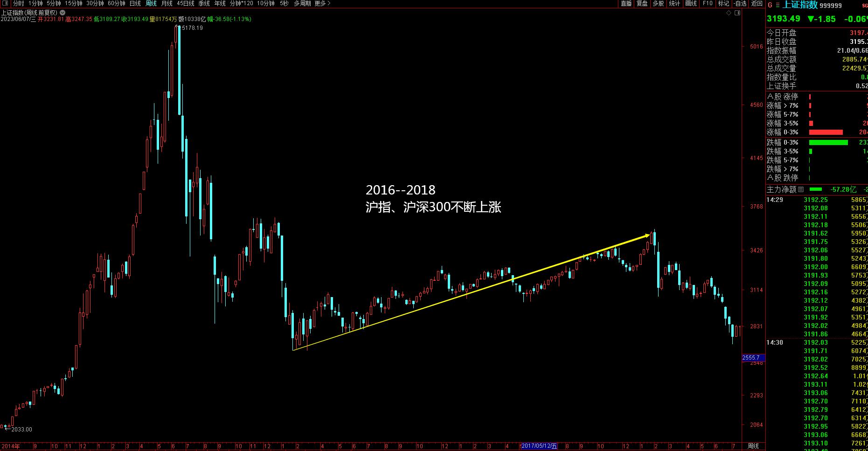The image size is (868, 451).
Task: Select the 1分钟 period
Action: (x=35, y=3)
